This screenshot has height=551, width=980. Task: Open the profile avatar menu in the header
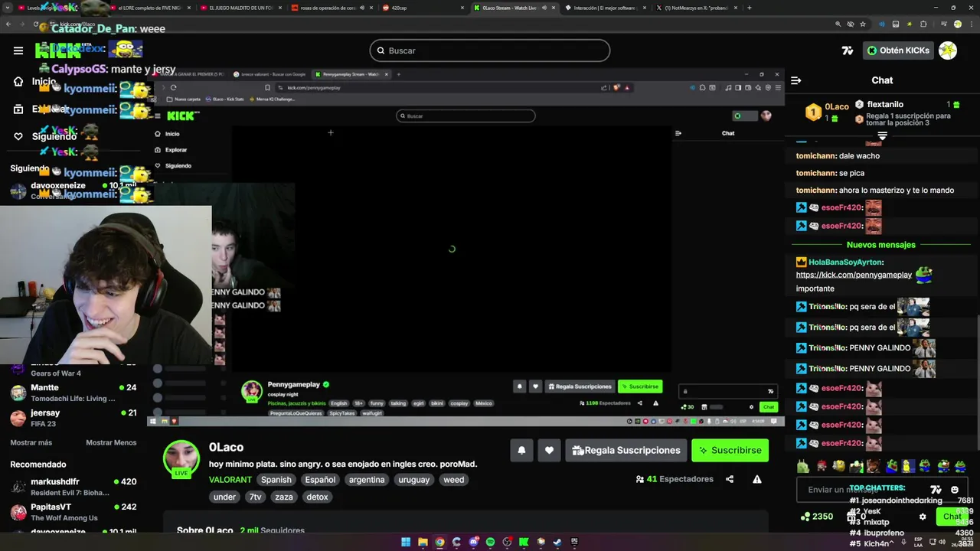click(948, 51)
